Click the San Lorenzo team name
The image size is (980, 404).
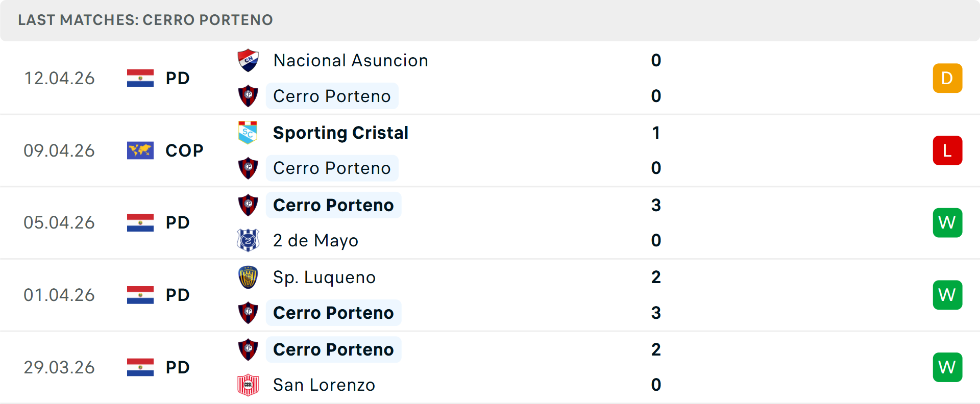tap(324, 385)
